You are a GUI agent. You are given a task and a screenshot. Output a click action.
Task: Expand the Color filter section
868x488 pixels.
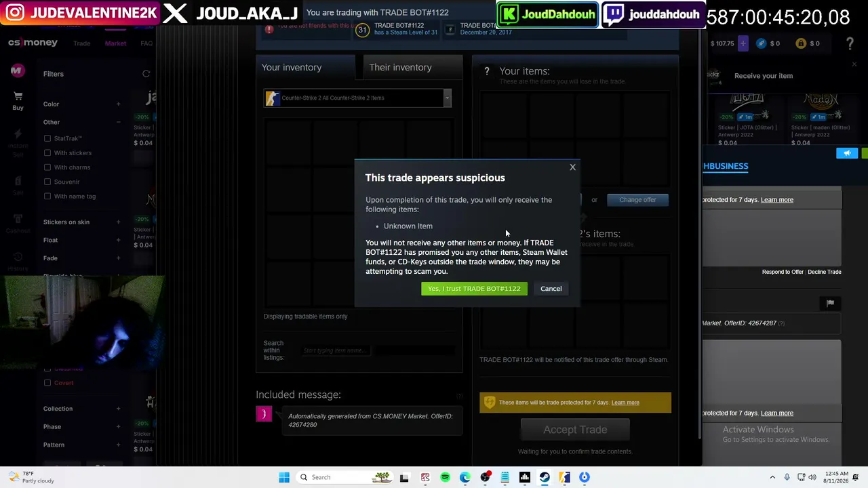pyautogui.click(x=118, y=104)
